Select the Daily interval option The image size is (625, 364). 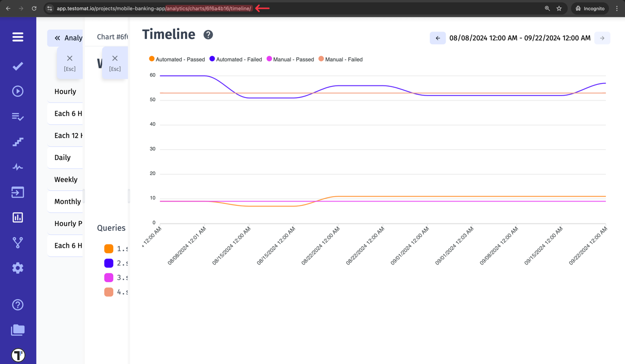click(x=63, y=157)
